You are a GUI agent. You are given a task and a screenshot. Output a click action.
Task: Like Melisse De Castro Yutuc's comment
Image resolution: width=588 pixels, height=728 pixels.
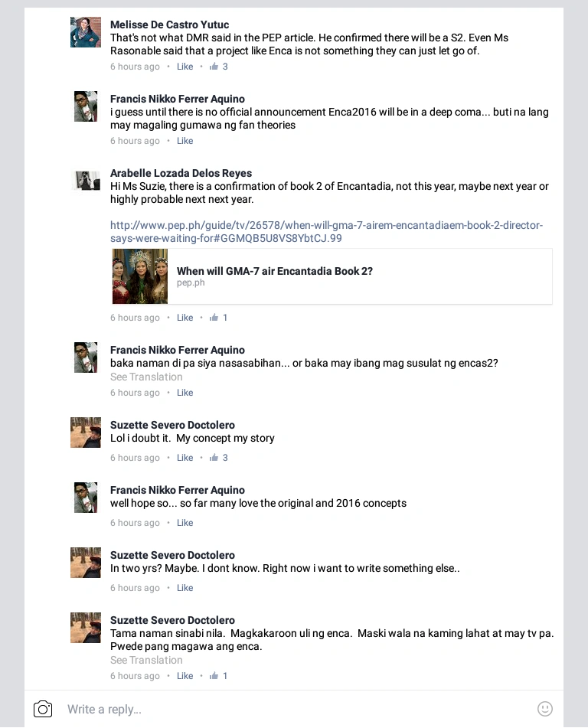click(x=185, y=67)
